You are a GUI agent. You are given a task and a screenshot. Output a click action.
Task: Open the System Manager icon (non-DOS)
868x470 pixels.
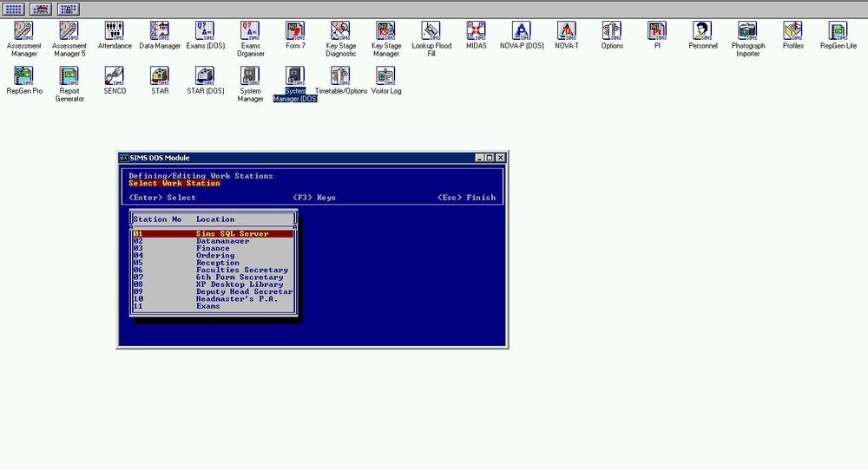250,75
